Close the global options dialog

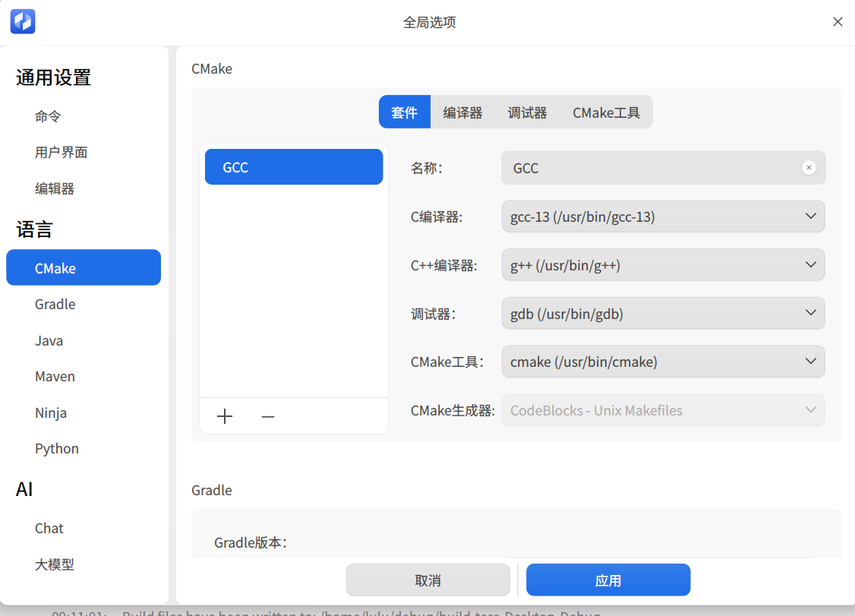pyautogui.click(x=838, y=22)
